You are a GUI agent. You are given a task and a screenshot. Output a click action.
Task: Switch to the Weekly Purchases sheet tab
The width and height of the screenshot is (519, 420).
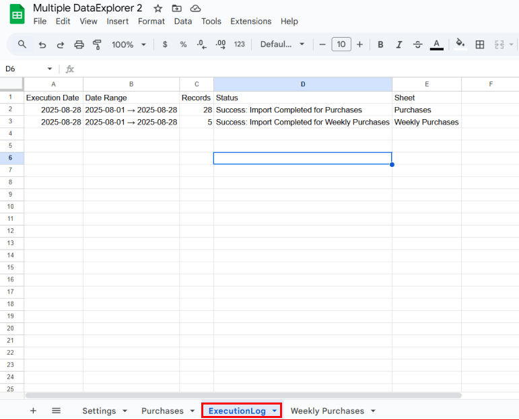327,411
